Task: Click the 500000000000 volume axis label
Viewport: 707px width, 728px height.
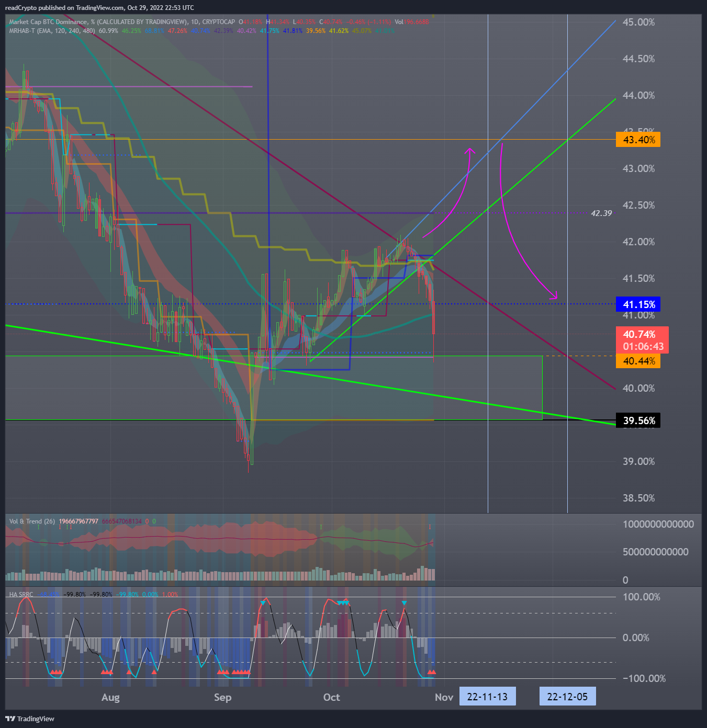Action: [655, 552]
